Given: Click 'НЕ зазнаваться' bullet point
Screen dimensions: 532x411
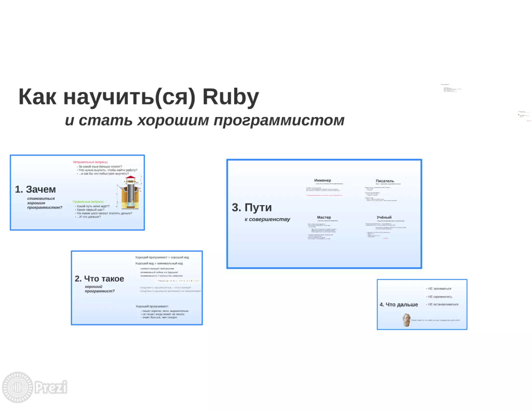Looking at the screenshot, I should point(440,289).
